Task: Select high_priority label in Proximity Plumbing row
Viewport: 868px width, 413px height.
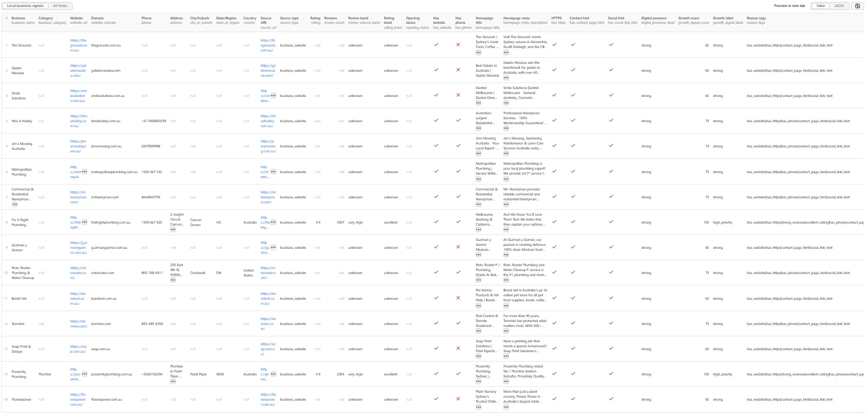Action: coord(723,374)
